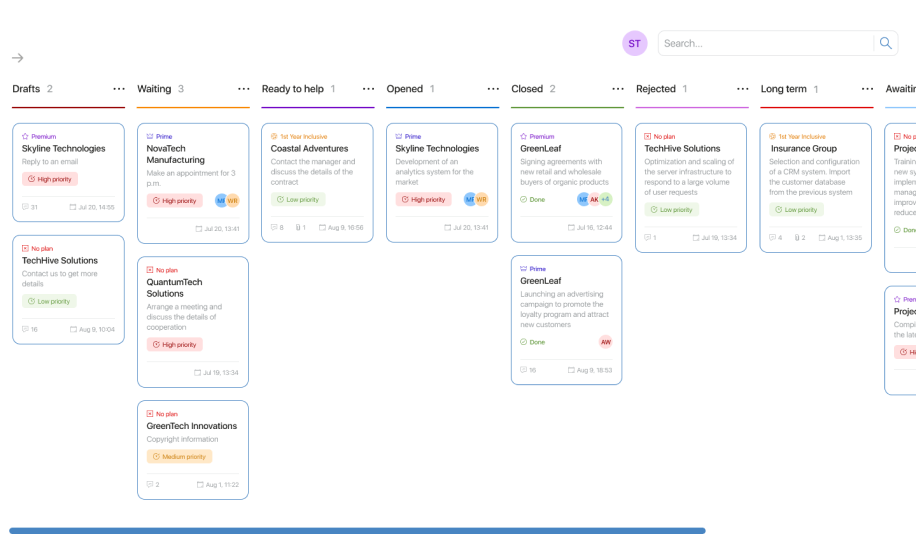This screenshot has width=916, height=541.
Task: Open Waiting column options menu
Action: 244,89
